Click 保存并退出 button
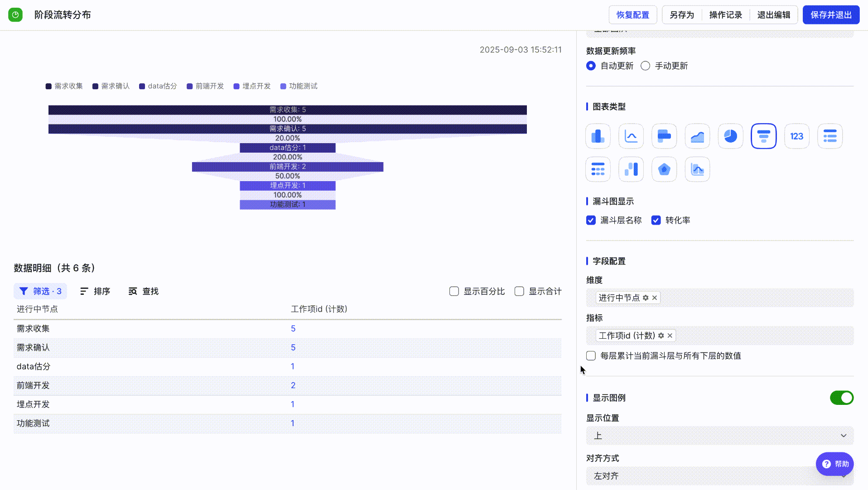 point(831,15)
